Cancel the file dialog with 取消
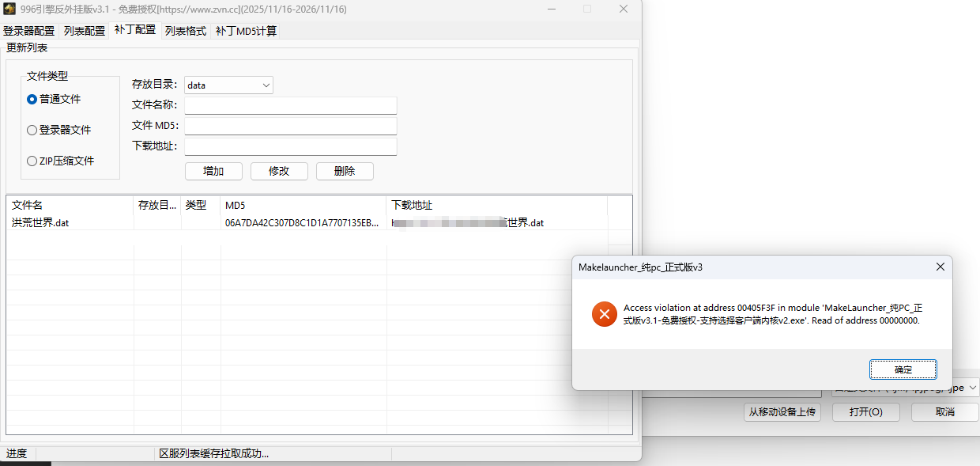 coord(944,412)
